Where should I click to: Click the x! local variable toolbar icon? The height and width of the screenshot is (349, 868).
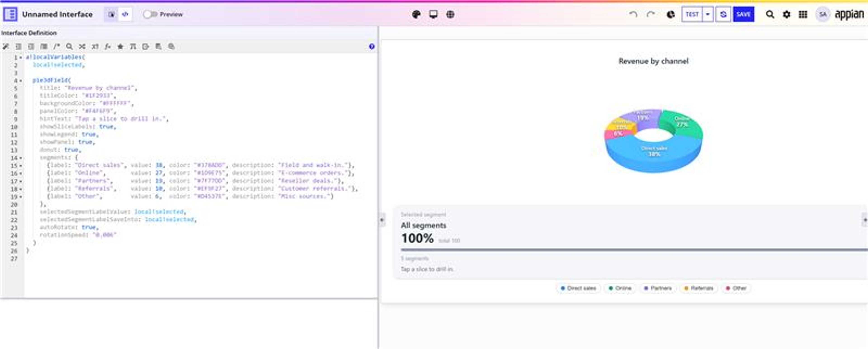pyautogui.click(x=95, y=47)
